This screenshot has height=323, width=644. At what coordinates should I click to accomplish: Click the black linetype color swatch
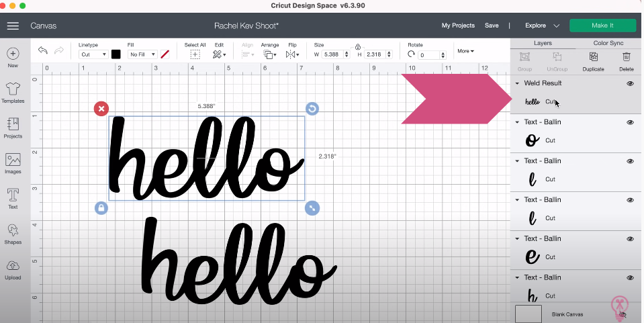pos(116,54)
